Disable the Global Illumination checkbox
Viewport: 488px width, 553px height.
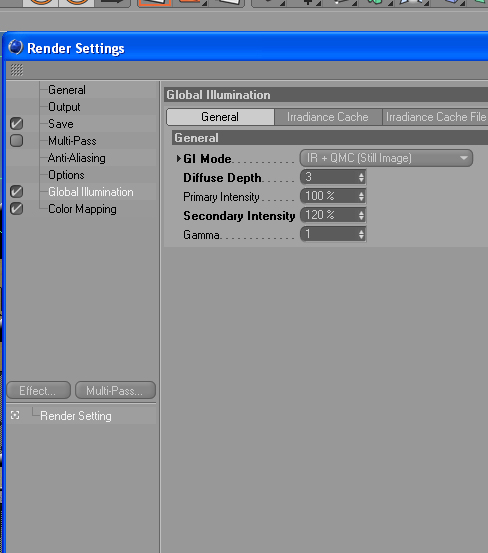point(16,192)
